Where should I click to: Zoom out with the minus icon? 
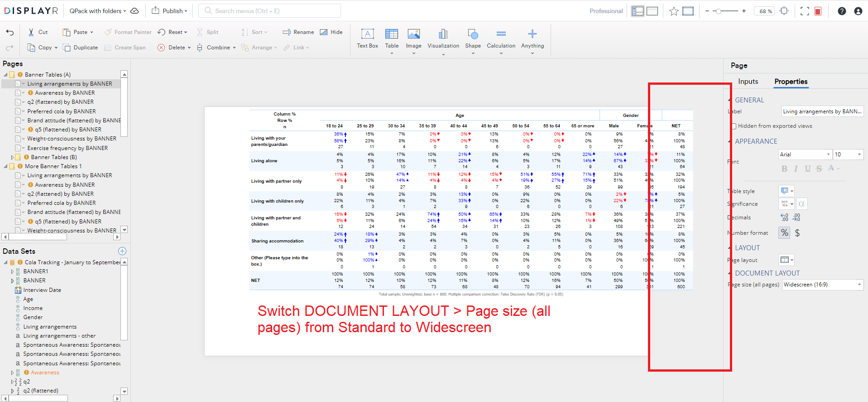coord(707,11)
